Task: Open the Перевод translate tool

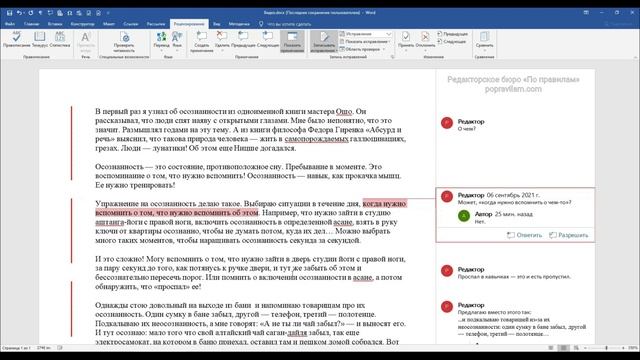Action: coord(162,40)
